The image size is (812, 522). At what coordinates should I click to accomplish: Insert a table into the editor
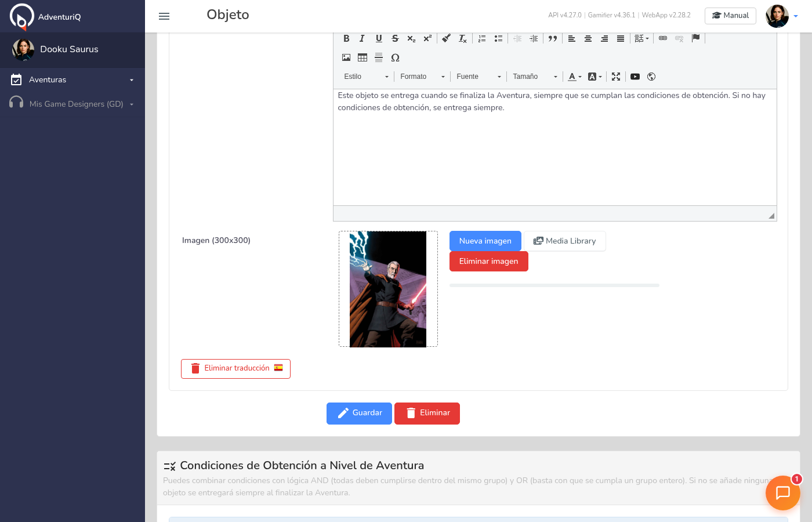click(362, 57)
